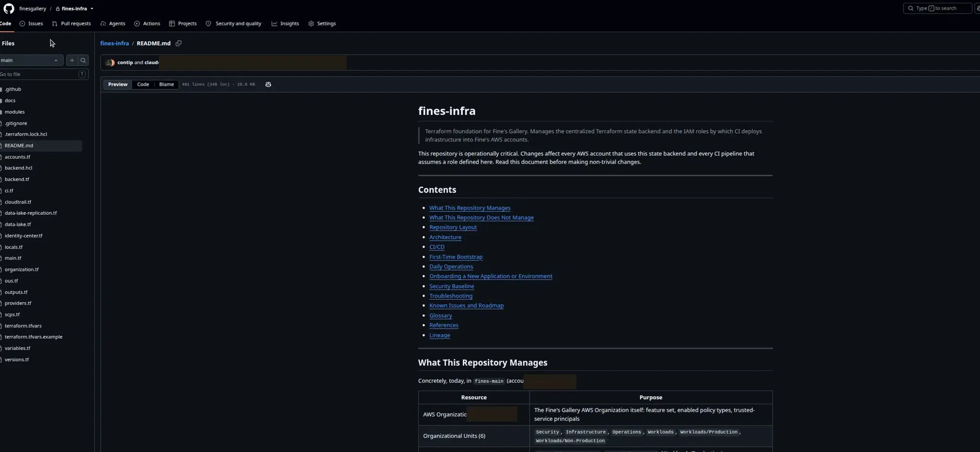Open .terraform.lock.hcl file
The width and height of the screenshot is (980, 452).
pyautogui.click(x=26, y=134)
